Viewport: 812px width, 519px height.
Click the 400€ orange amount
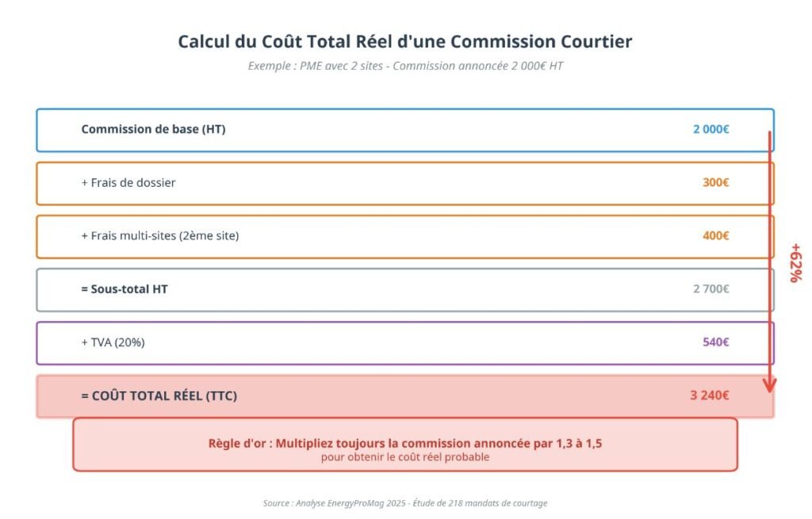coord(715,235)
